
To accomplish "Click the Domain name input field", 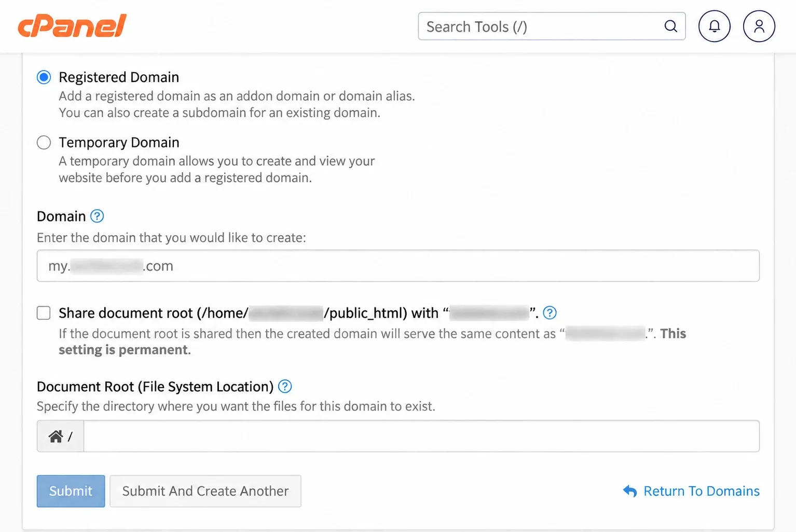I will pyautogui.click(x=398, y=266).
